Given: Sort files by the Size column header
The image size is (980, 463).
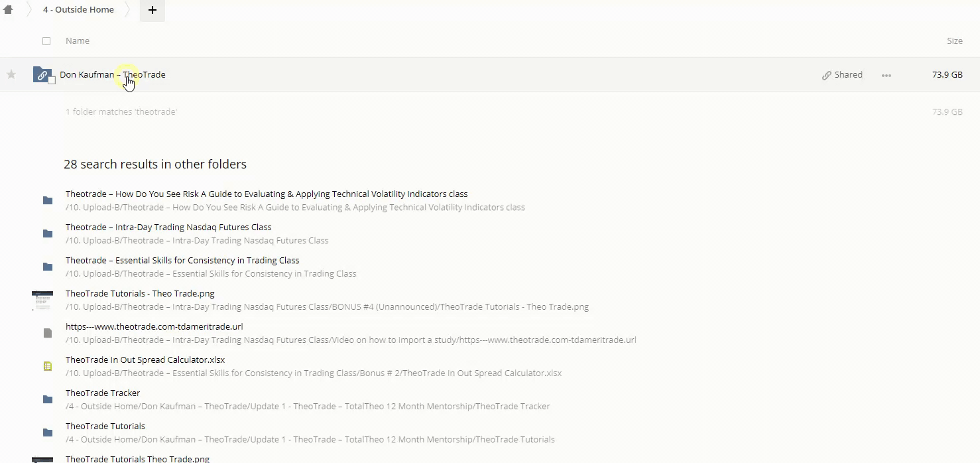Looking at the screenshot, I should [954, 41].
